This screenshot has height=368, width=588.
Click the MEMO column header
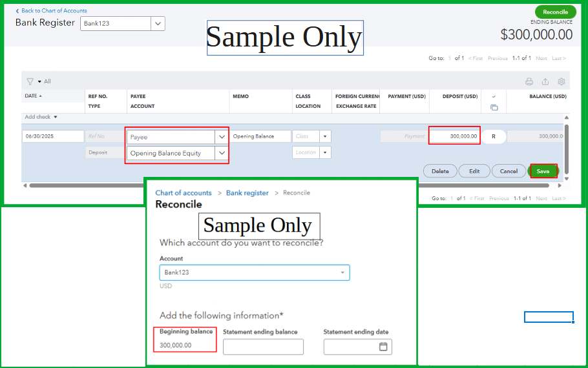click(x=241, y=97)
